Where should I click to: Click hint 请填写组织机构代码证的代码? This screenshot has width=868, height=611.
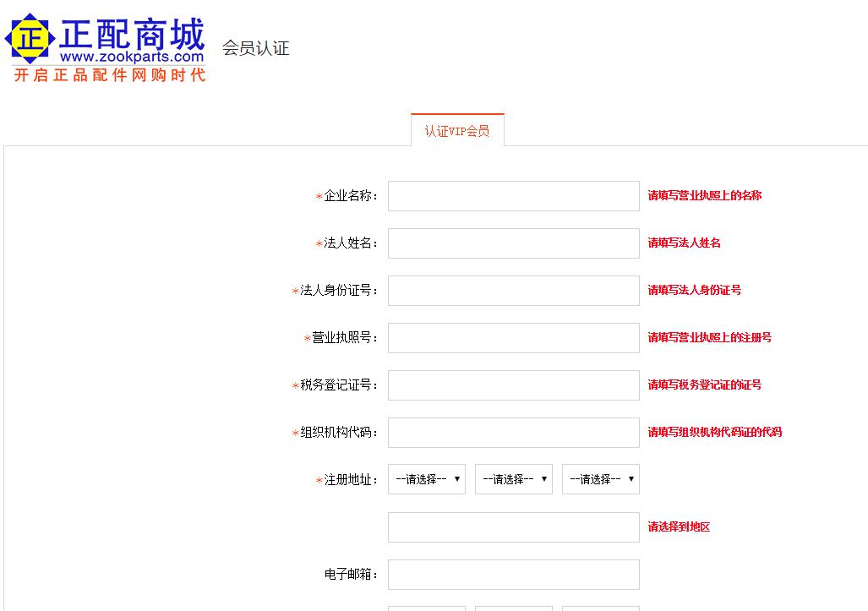pyautogui.click(x=715, y=432)
